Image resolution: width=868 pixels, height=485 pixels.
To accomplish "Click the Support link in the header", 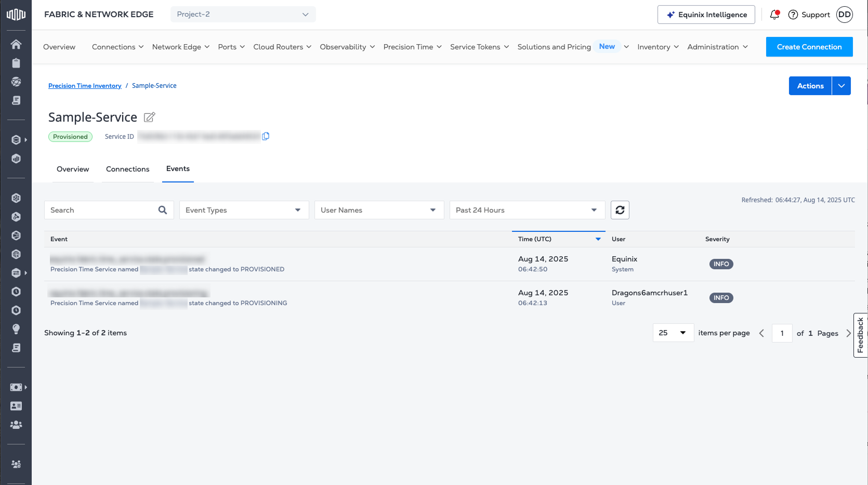I will 809,15.
